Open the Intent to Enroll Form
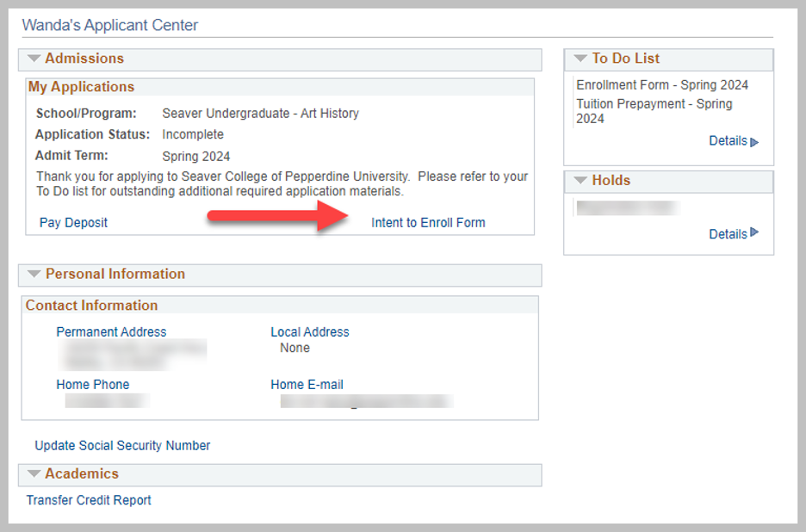This screenshot has height=532, width=806. coord(428,223)
